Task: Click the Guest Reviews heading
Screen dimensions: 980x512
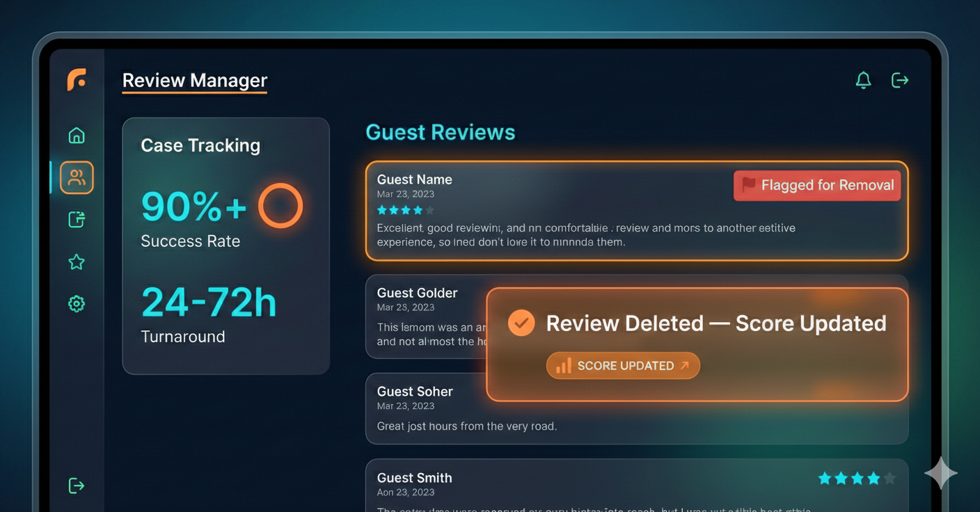Action: tap(441, 132)
